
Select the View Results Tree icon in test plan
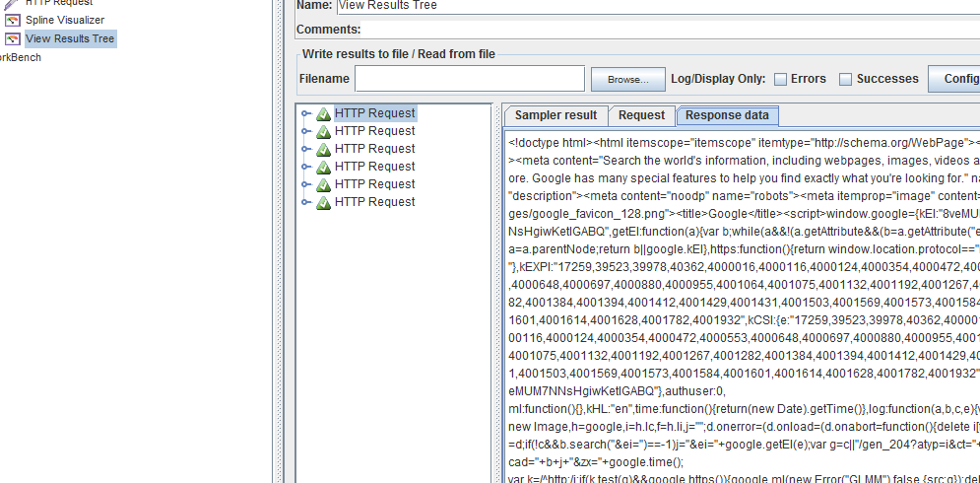click(x=12, y=38)
